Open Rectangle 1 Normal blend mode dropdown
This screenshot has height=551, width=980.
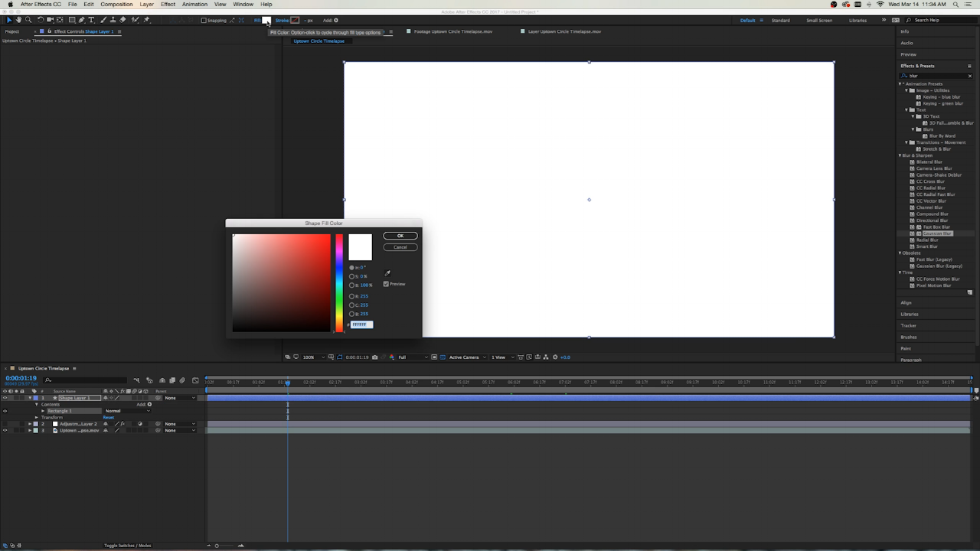pyautogui.click(x=128, y=411)
